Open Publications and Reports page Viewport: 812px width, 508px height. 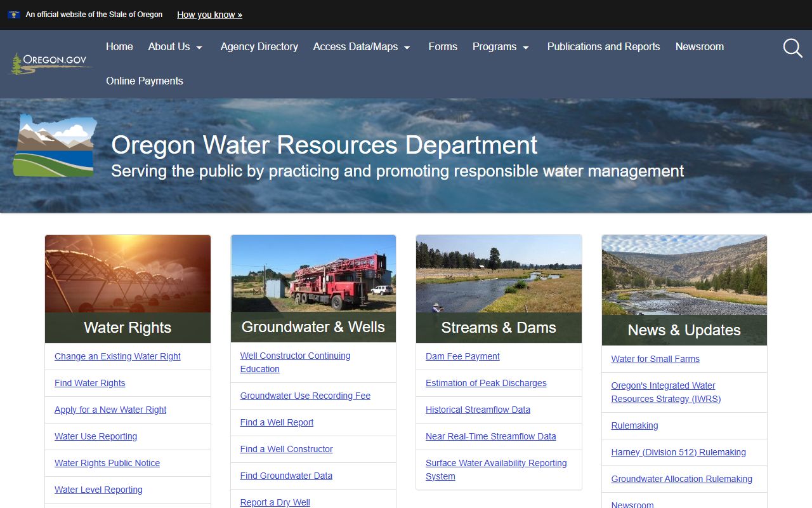(x=603, y=47)
